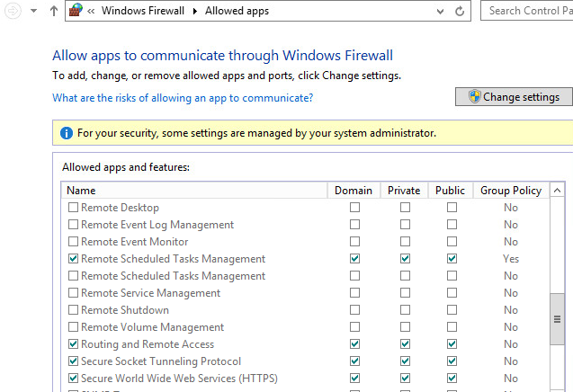Click Group Policy No for Remote Desktop
Viewport: 573px width, 392px height.
click(511, 208)
